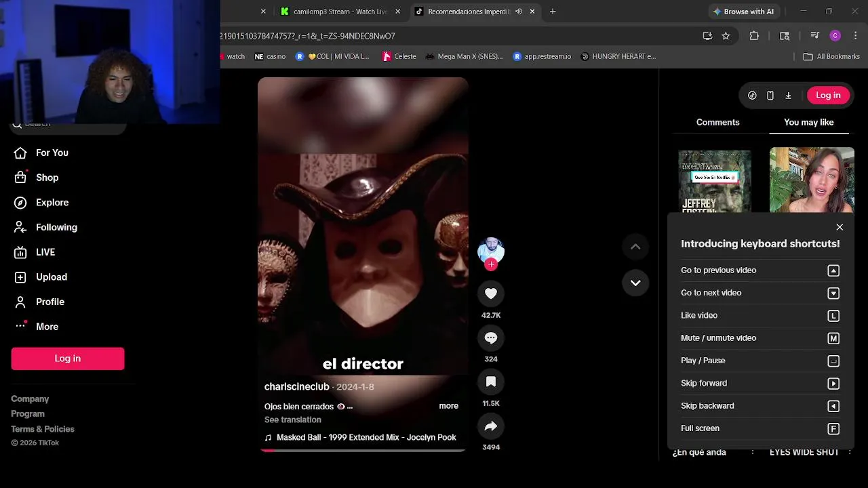The image size is (868, 488).
Task: Click the top-right Log in button
Action: pyautogui.click(x=828, y=95)
